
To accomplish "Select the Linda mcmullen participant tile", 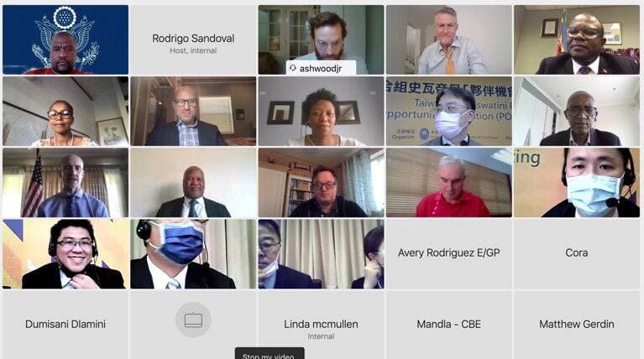I will 321,325.
